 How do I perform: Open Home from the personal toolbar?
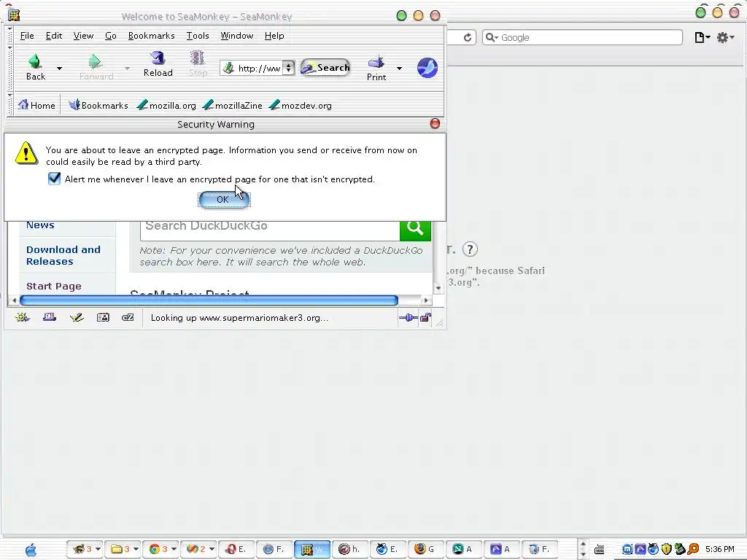(x=36, y=105)
